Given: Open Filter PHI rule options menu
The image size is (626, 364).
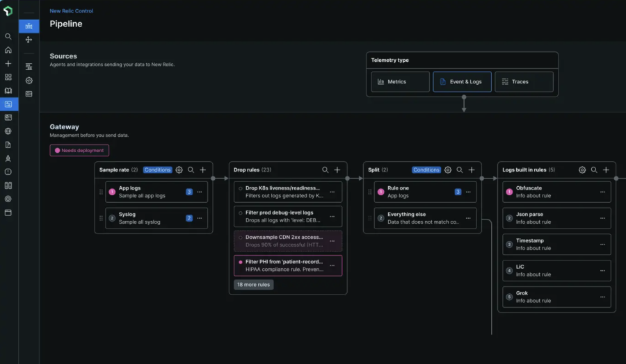Looking at the screenshot, I should [332, 265].
